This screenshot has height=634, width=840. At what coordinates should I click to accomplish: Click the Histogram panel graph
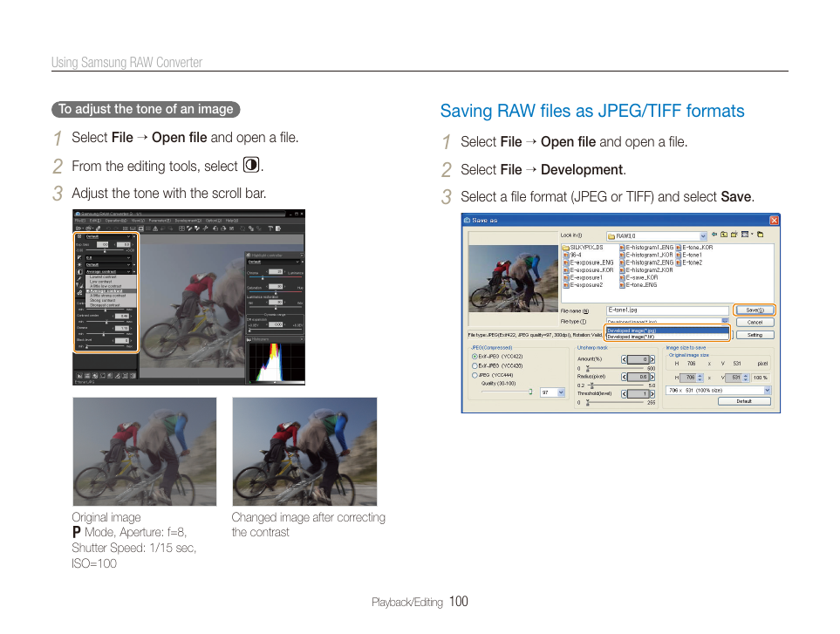pyautogui.click(x=276, y=363)
